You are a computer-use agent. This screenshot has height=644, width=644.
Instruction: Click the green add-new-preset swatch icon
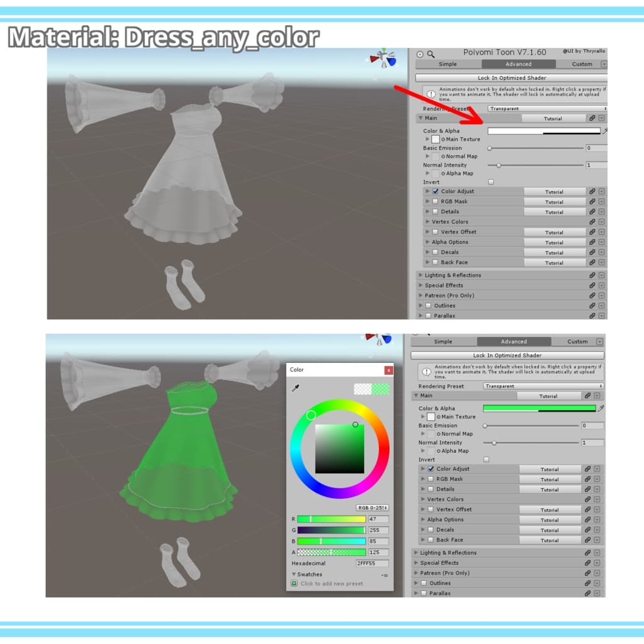294,584
